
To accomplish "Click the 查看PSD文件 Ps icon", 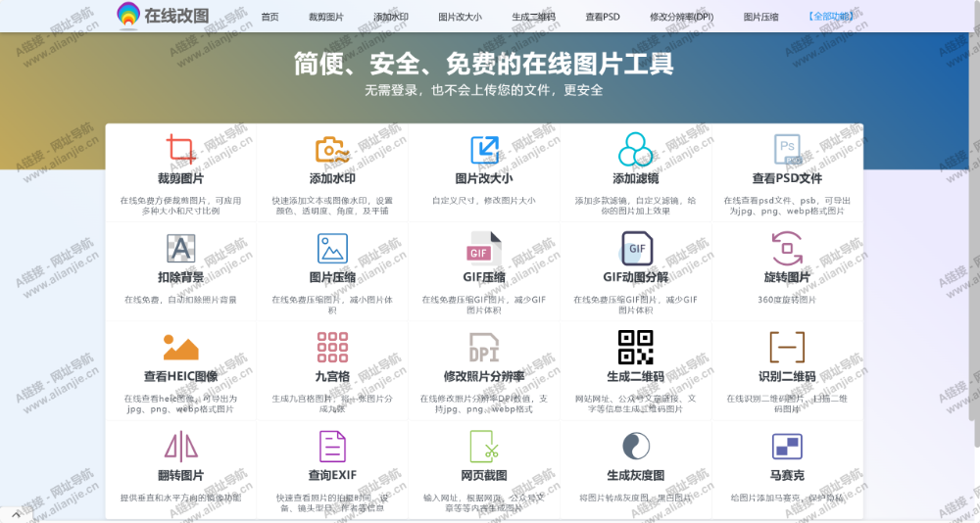I will pyautogui.click(x=788, y=150).
